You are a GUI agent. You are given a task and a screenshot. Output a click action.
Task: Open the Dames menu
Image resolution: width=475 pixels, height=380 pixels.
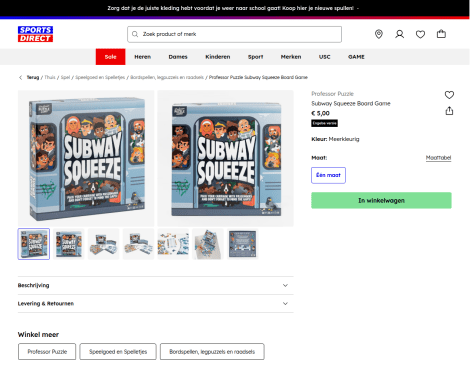(178, 57)
